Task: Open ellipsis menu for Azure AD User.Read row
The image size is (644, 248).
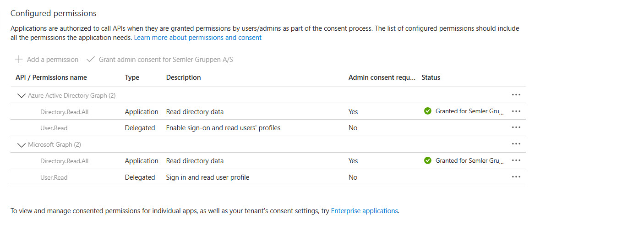Action: coord(516,128)
